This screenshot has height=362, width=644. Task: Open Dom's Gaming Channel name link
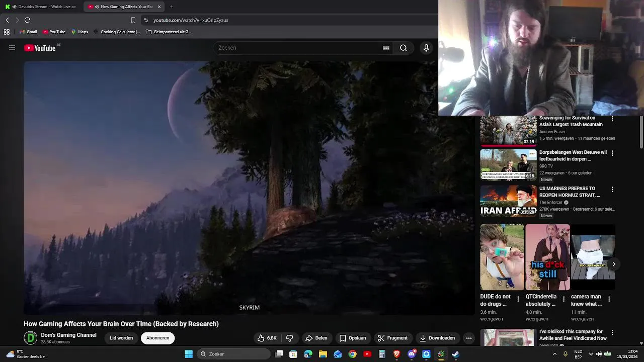68,335
